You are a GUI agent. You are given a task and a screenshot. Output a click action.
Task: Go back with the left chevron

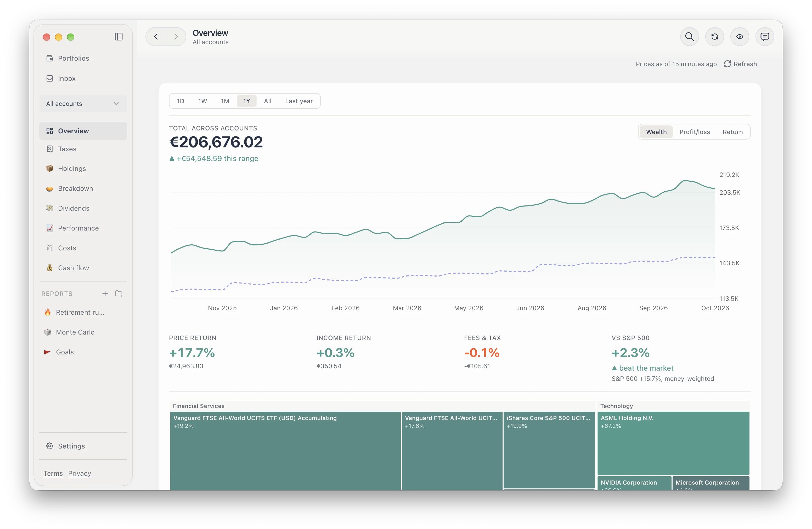[x=156, y=37]
